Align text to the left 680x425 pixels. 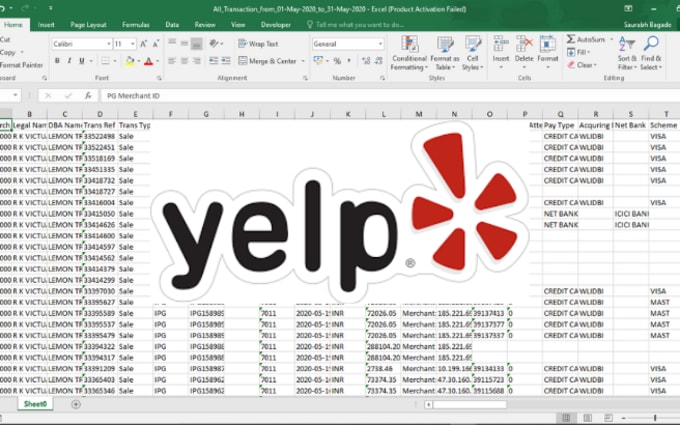(x=172, y=61)
